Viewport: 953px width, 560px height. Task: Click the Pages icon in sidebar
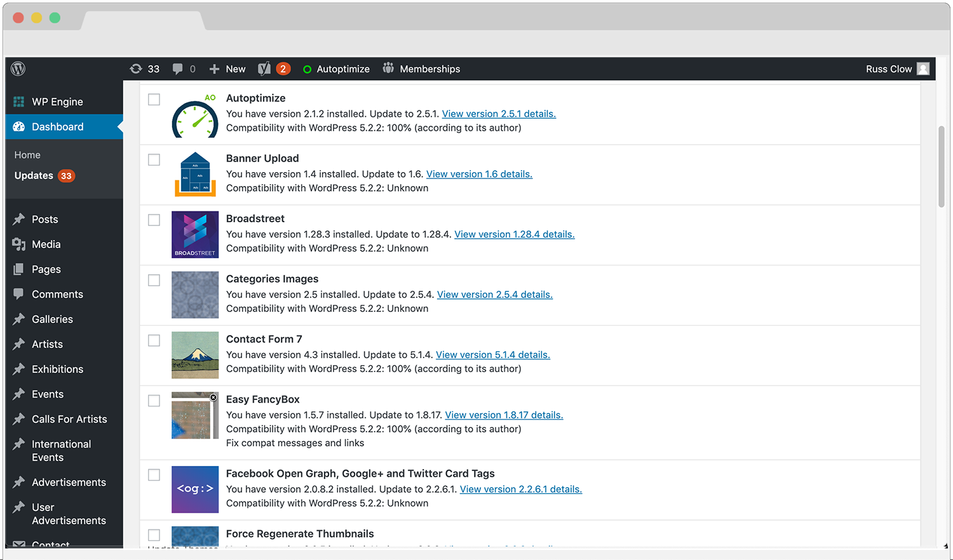[19, 269]
